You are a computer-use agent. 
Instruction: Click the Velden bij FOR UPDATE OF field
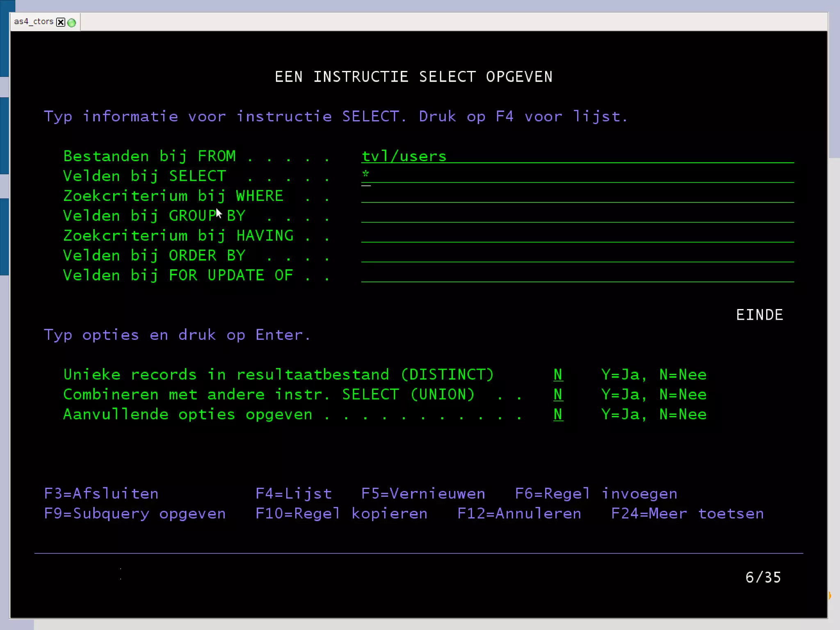(x=577, y=275)
